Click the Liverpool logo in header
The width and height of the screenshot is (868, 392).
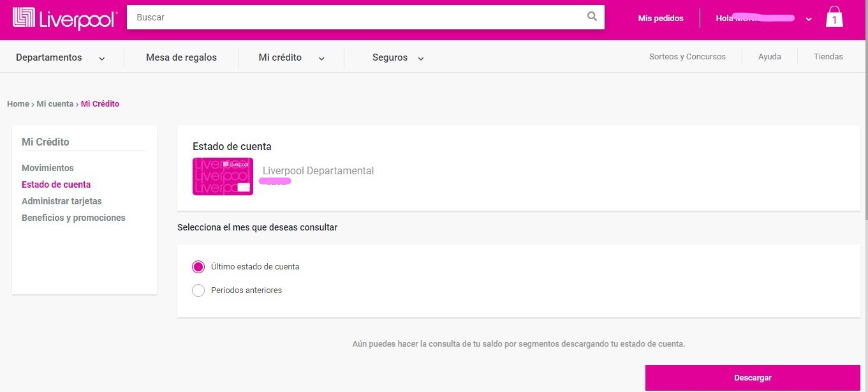click(x=64, y=18)
